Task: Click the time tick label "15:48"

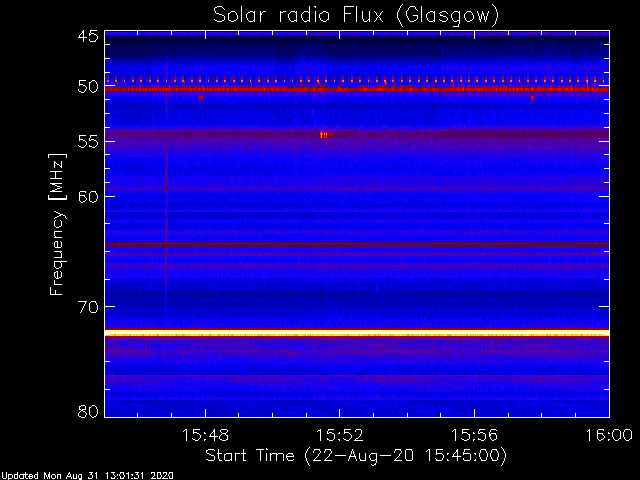Action: (x=205, y=435)
